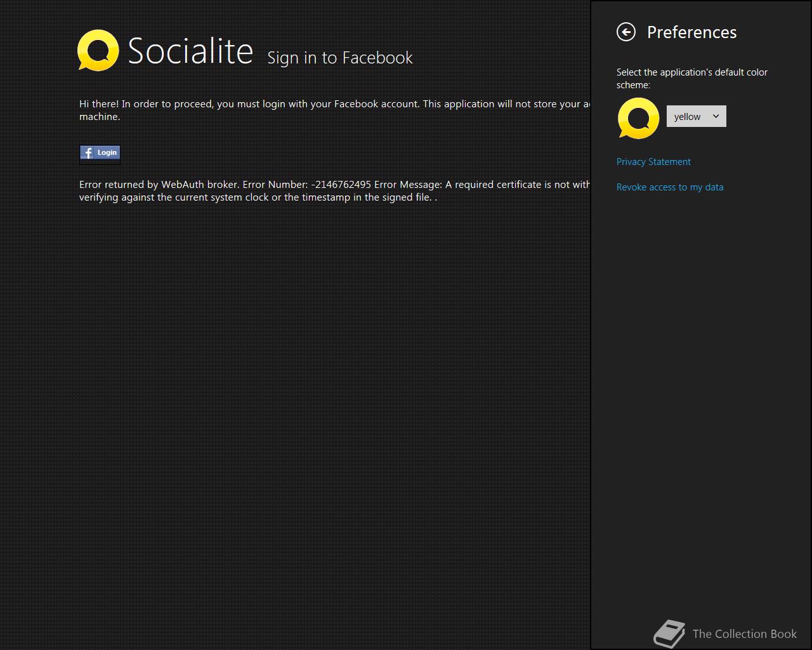Log in with the Facebook Login button
812x650 pixels.
100,153
